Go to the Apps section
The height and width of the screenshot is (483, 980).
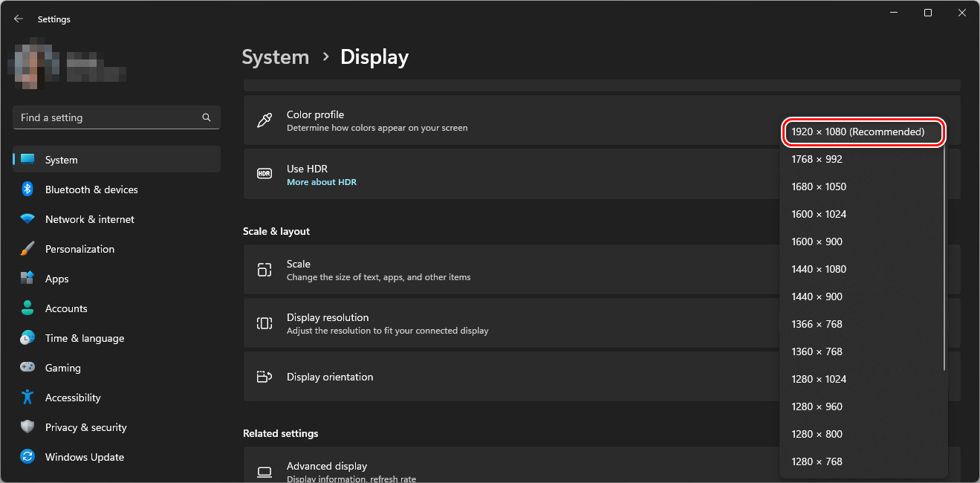point(56,279)
